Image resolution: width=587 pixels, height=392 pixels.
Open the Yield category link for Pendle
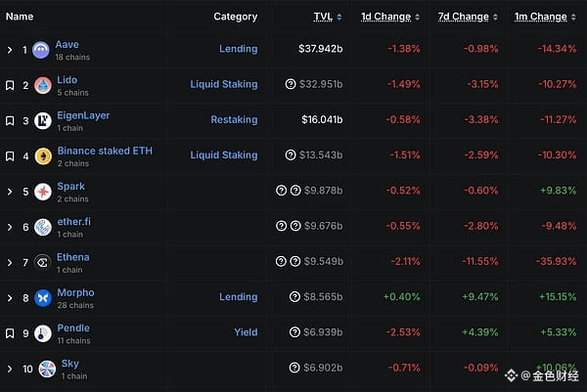click(246, 332)
